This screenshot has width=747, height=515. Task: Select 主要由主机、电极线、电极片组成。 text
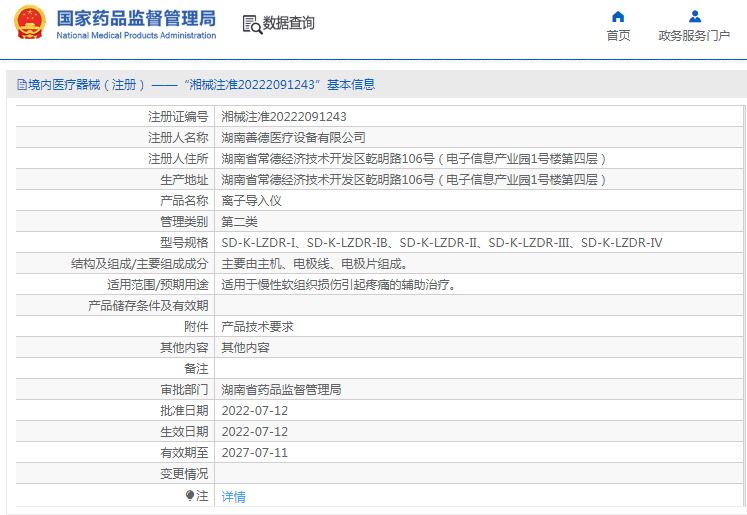pyautogui.click(x=314, y=264)
